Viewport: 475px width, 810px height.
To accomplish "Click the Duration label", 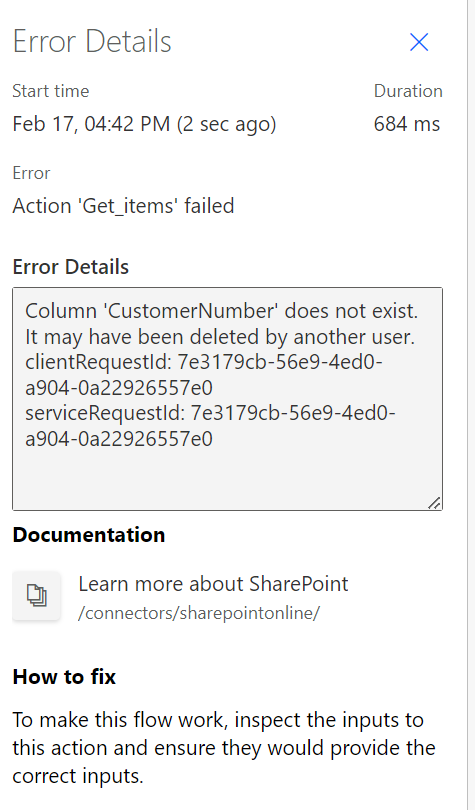I will pyautogui.click(x=408, y=91).
